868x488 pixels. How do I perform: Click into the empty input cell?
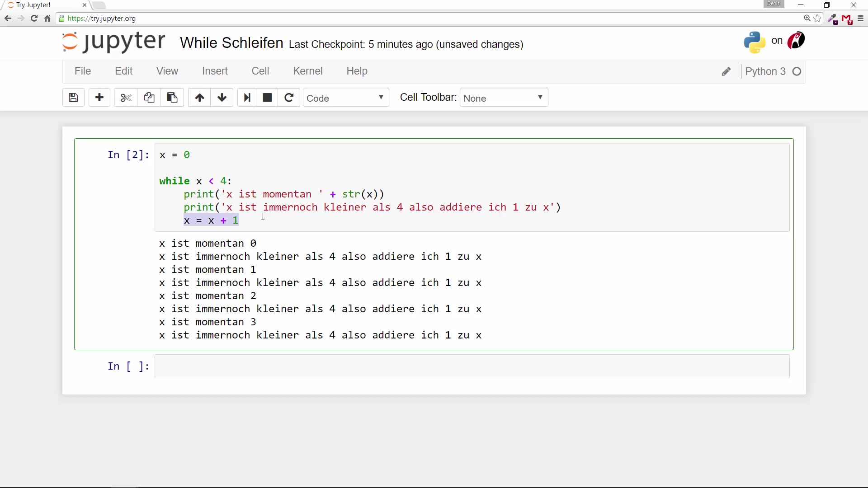click(472, 366)
